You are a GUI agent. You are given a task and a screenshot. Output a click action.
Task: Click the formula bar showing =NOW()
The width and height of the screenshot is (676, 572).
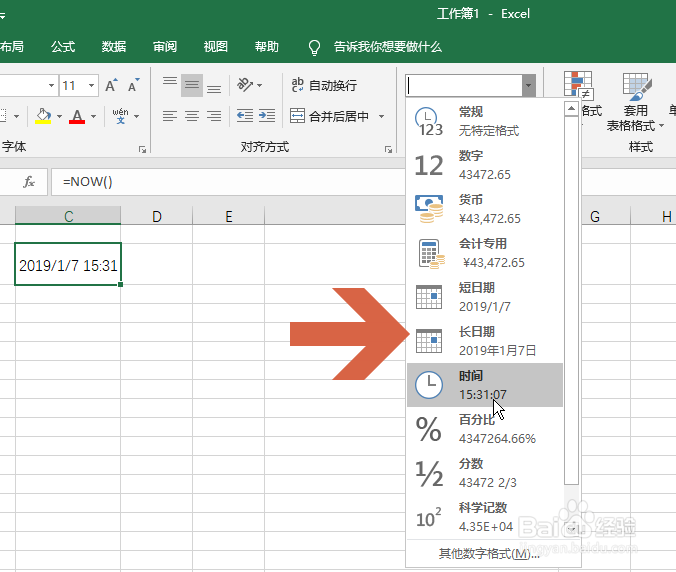pos(228,182)
